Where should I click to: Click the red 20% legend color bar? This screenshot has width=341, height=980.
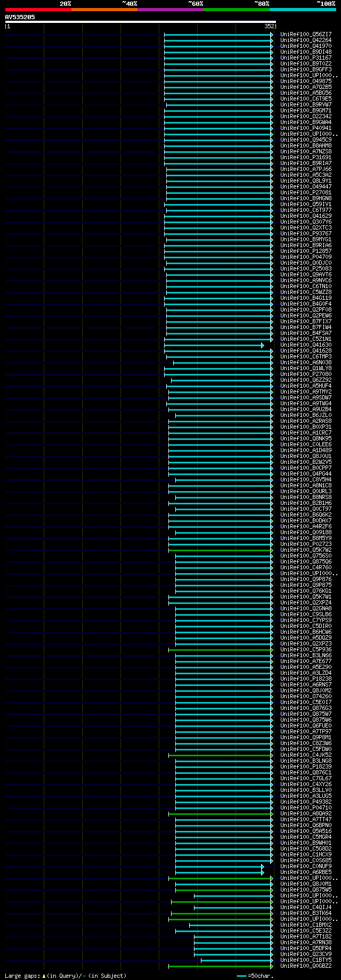(38, 10)
